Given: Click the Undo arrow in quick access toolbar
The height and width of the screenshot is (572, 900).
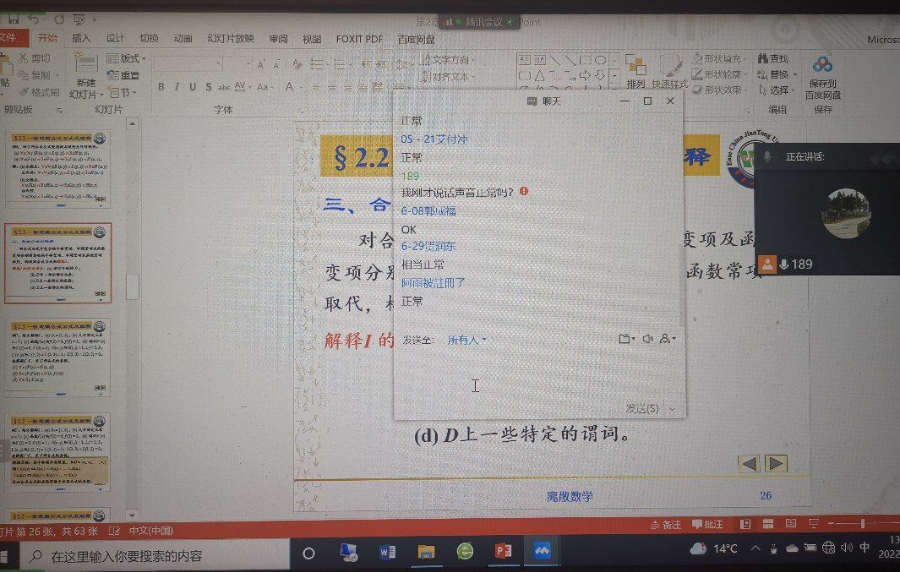Looking at the screenshot, I should (34, 20).
